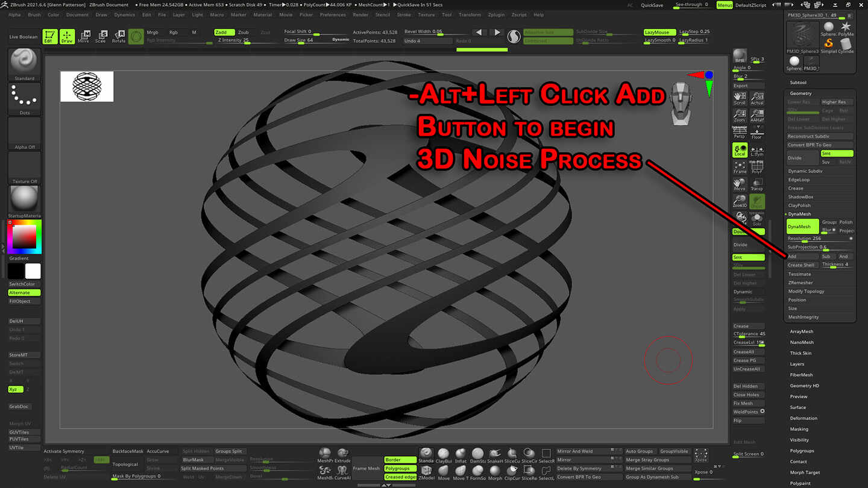
Task: Pick the DamStandard brush icon
Action: click(x=477, y=453)
